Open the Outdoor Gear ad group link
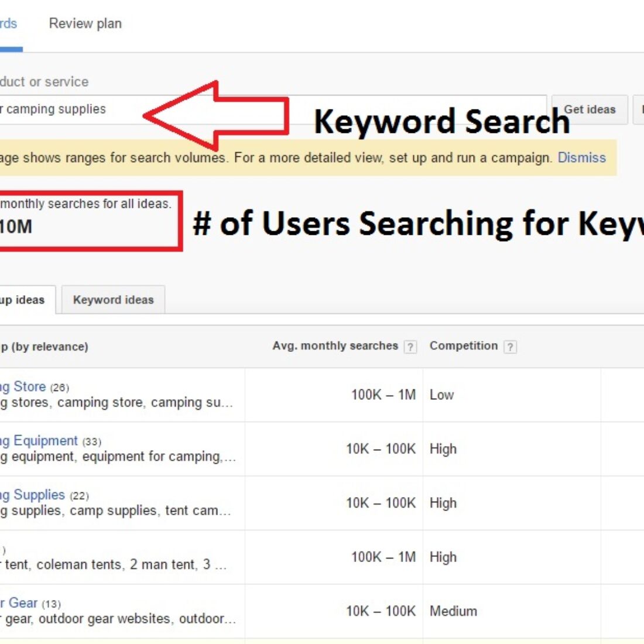 pos(20,603)
